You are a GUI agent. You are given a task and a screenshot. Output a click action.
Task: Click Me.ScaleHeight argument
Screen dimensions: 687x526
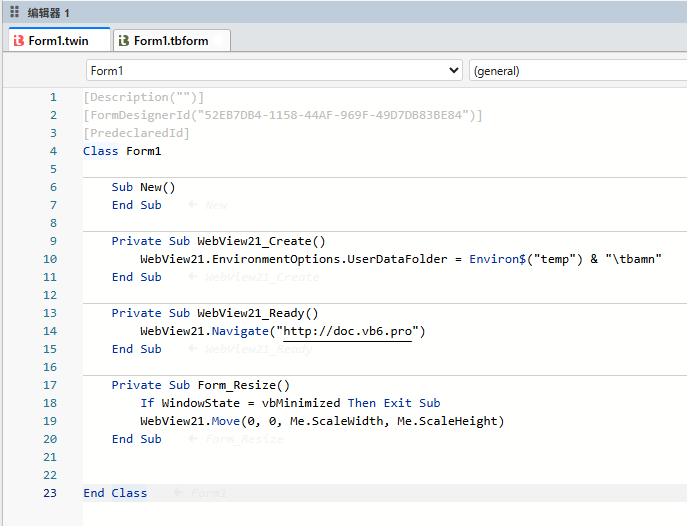point(447,421)
